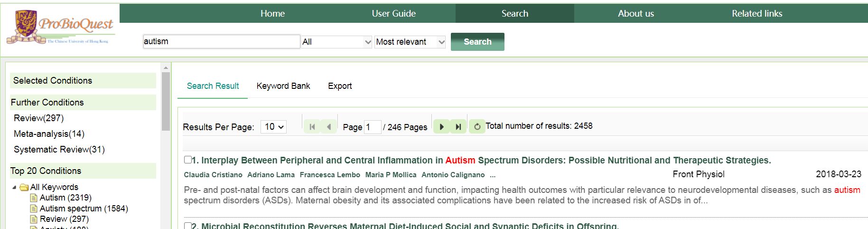Filter by Meta-analysis(14) condition
868x229 pixels.
(49, 134)
